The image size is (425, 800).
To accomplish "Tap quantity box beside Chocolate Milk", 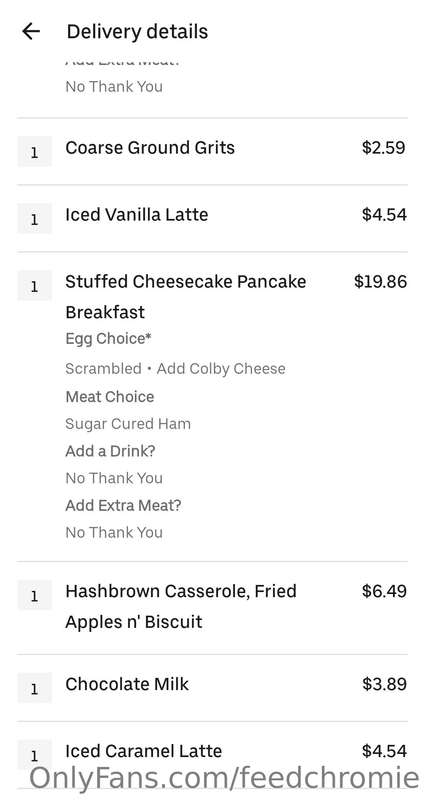I will click(x=35, y=688).
